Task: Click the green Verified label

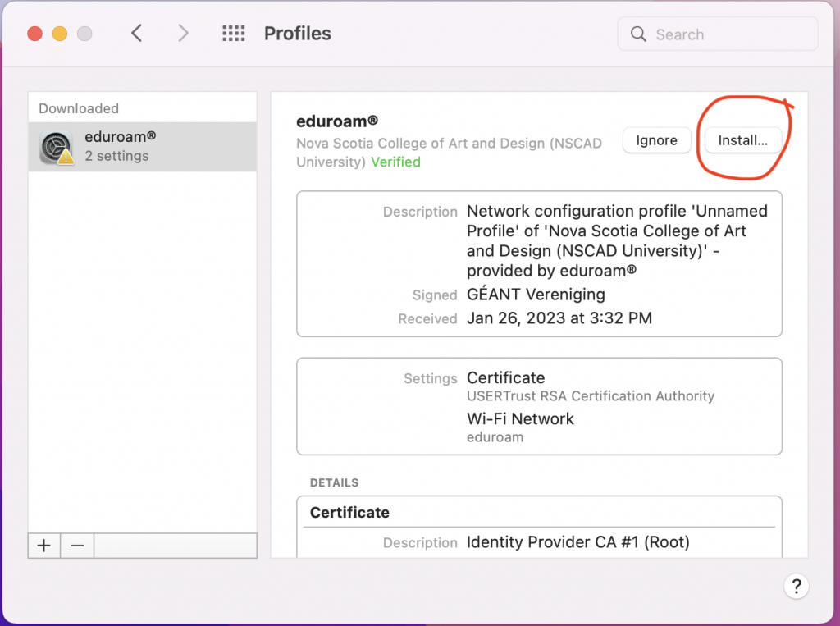Action: tap(396, 162)
